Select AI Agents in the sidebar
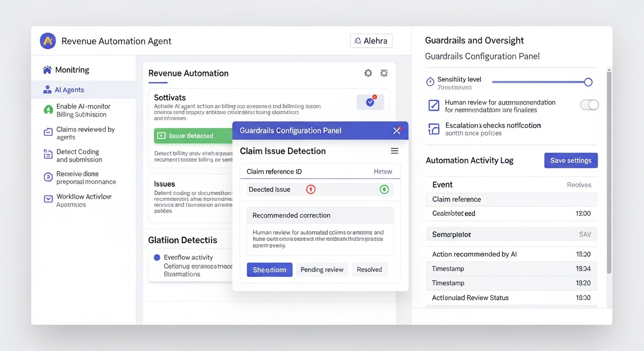The width and height of the screenshot is (644, 351). (x=69, y=90)
